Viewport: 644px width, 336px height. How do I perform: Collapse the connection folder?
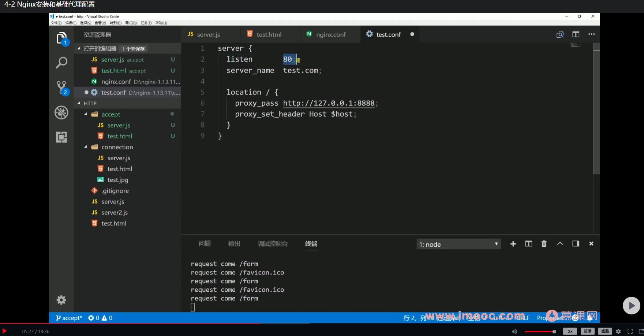pos(86,147)
